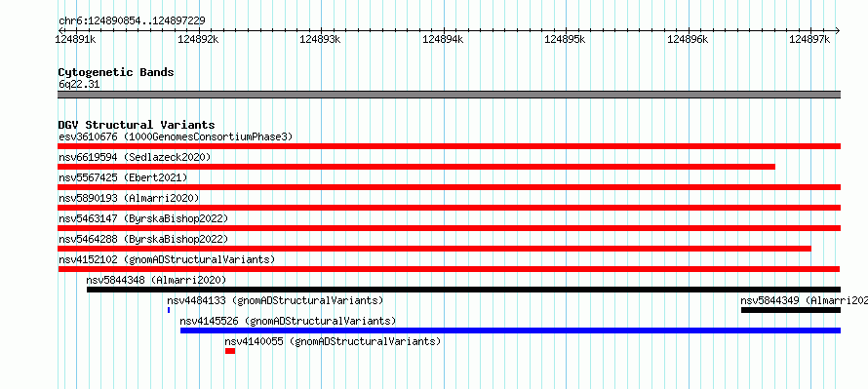The height and width of the screenshot is (389, 868).
Task: Select the nsv4145526 blue variant bar
Action: click(x=510, y=331)
